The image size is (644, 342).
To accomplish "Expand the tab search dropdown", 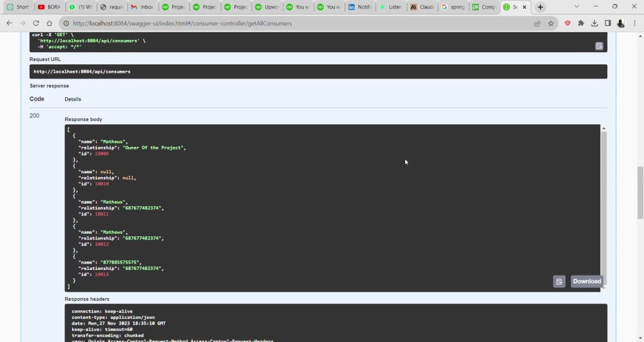I will point(576,6).
